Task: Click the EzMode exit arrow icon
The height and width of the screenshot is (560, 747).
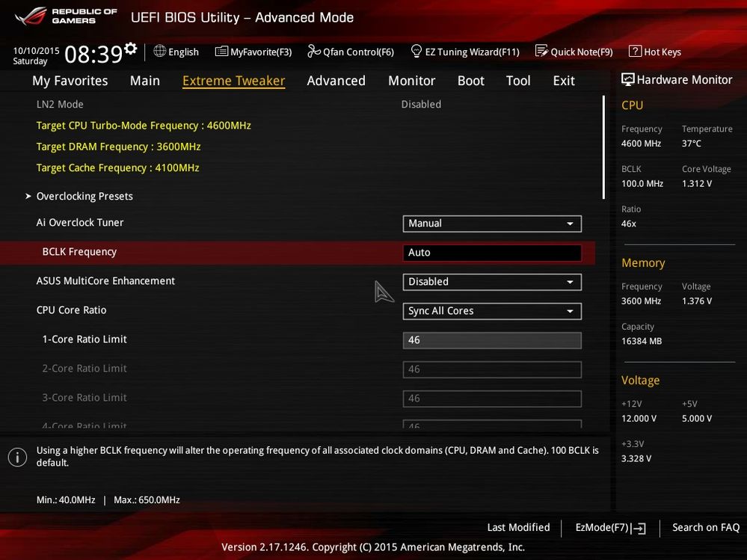Action: 639,528
